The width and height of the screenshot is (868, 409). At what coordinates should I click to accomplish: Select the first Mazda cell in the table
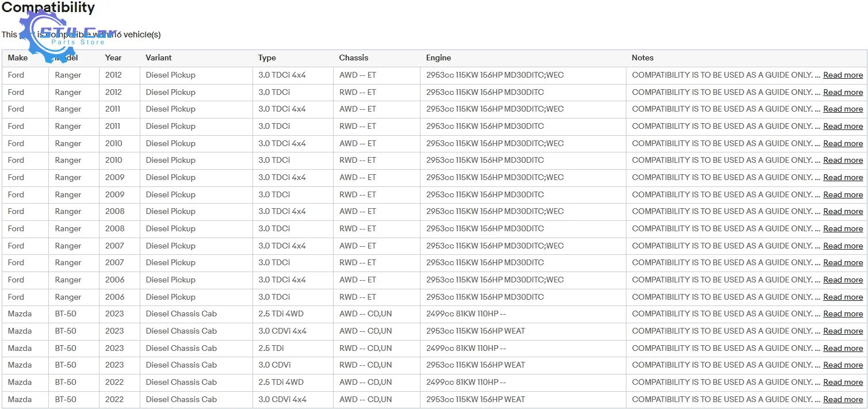pos(25,314)
